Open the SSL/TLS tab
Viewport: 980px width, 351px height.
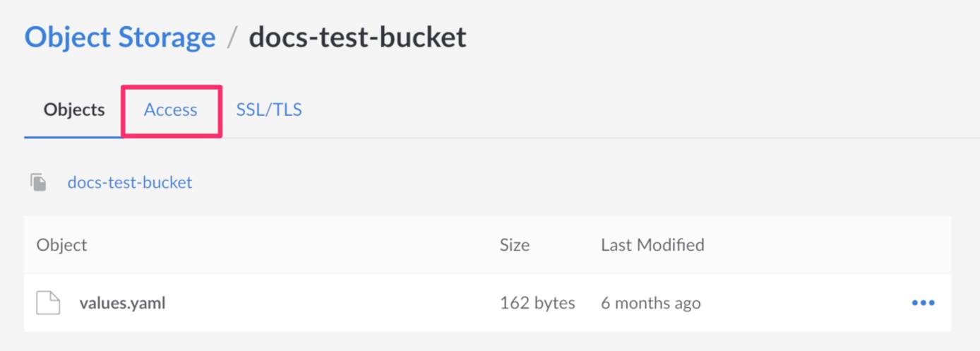[x=269, y=110]
